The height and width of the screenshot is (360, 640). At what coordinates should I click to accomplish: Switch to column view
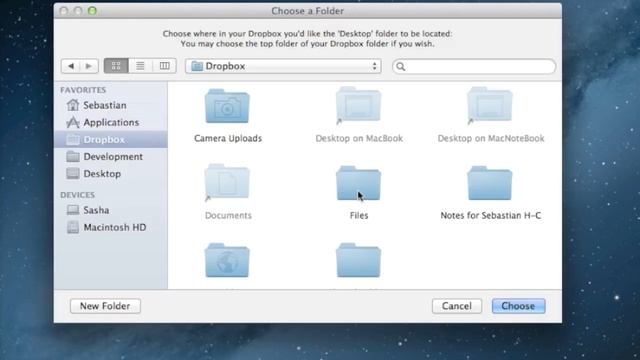click(164, 66)
